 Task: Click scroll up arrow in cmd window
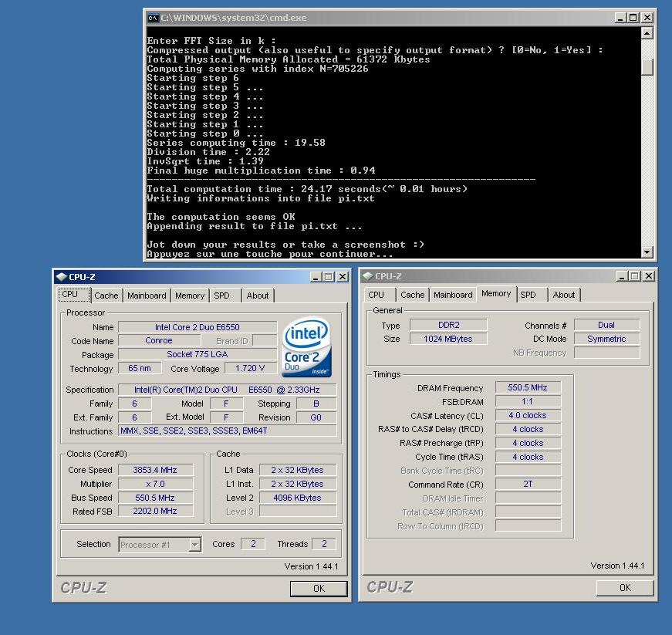click(647, 33)
